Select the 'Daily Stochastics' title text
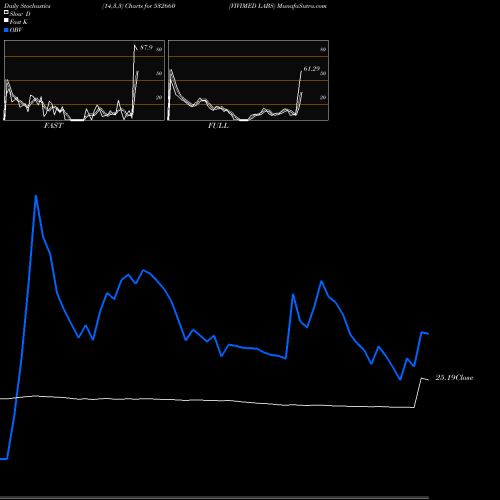Viewport: 500px width, 500px height. click(27, 6)
